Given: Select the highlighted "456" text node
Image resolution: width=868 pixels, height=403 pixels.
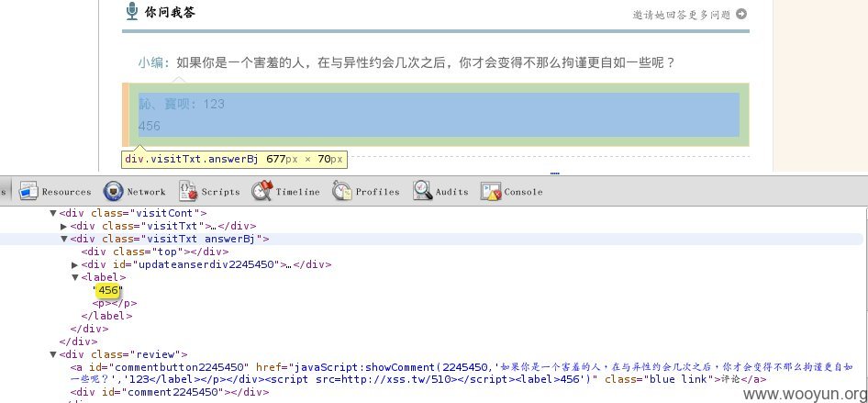Looking at the screenshot, I should tap(108, 290).
